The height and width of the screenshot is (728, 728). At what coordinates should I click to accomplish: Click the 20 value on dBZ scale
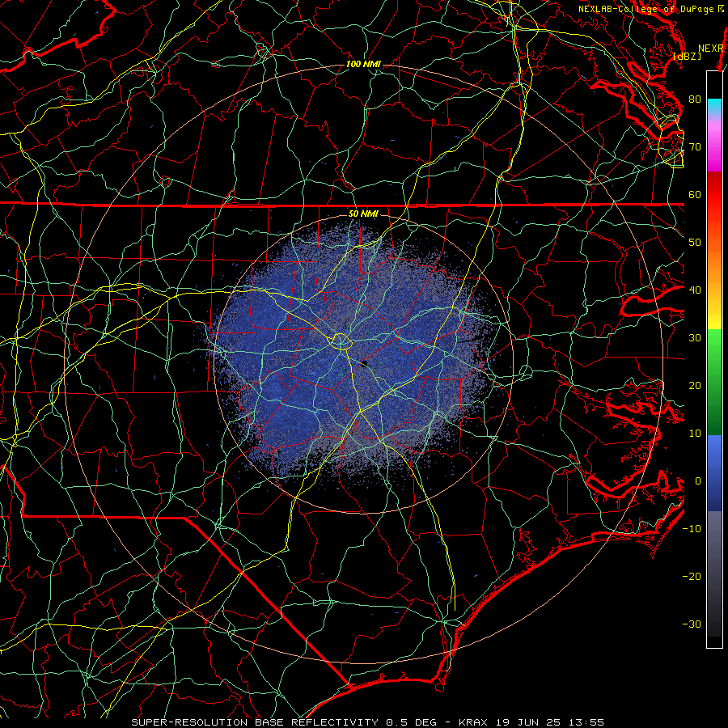[695, 386]
